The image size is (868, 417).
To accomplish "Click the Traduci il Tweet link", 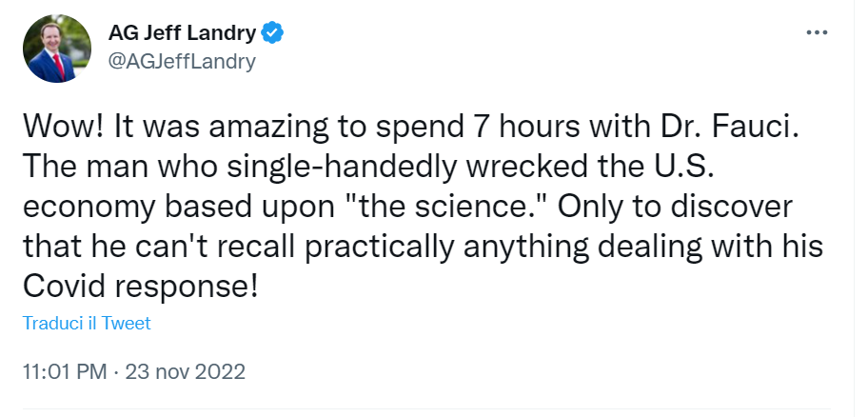I will tap(87, 324).
